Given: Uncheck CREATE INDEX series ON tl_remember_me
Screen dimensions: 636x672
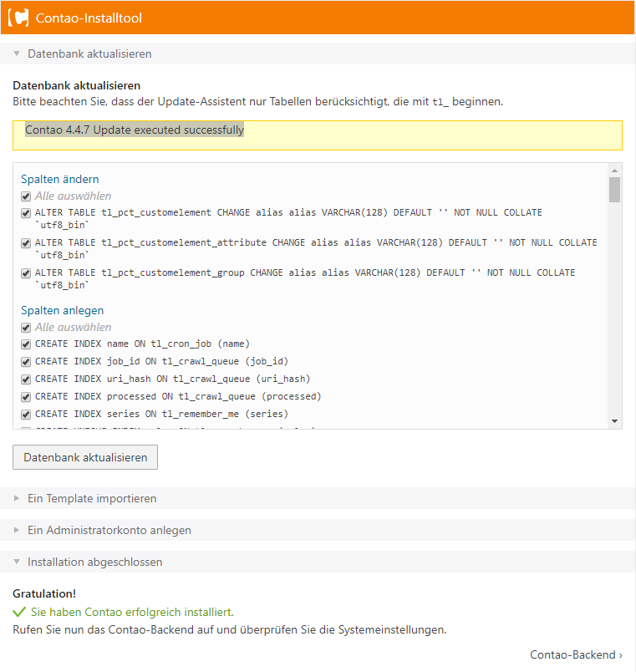Looking at the screenshot, I should [x=26, y=415].
